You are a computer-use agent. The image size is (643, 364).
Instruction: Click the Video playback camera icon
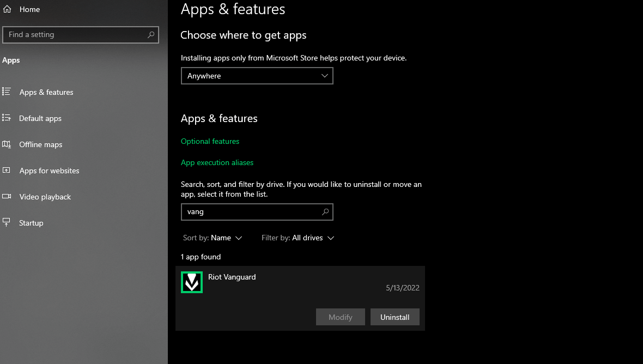[x=6, y=196]
